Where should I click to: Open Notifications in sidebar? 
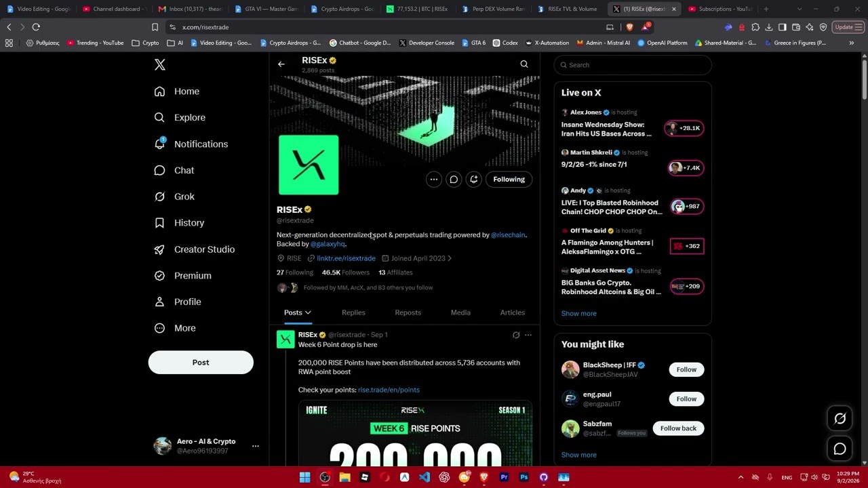coord(191,144)
